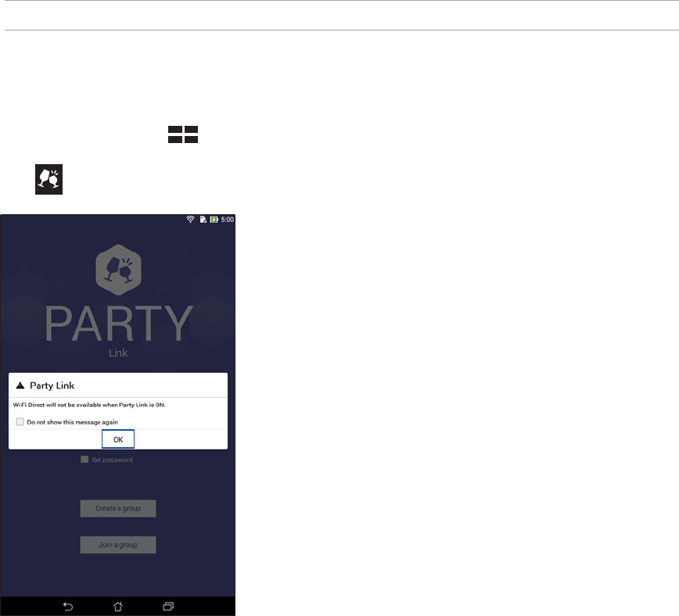Open the recent apps icon
679x616 pixels.
click(168, 607)
